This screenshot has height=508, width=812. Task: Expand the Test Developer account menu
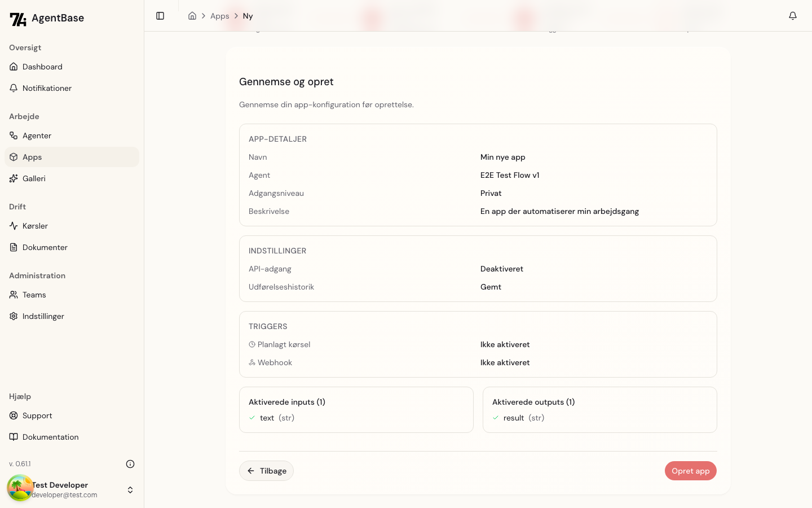(130, 490)
